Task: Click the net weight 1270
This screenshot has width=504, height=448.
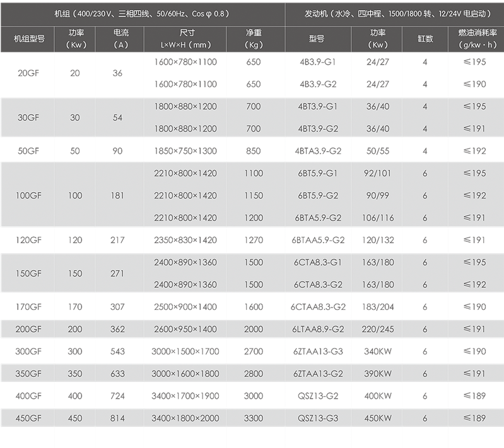Action: [254, 240]
